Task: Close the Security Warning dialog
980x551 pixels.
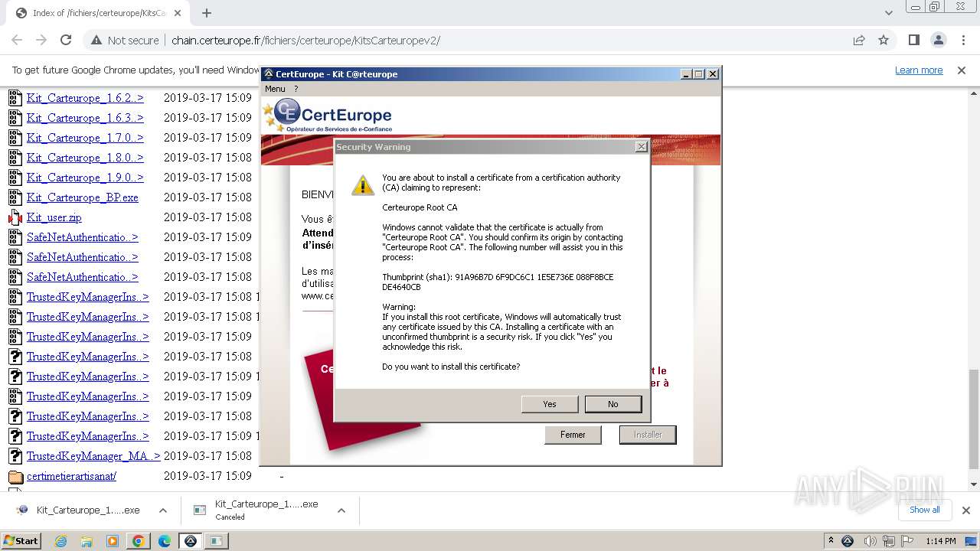Action: pyautogui.click(x=642, y=147)
